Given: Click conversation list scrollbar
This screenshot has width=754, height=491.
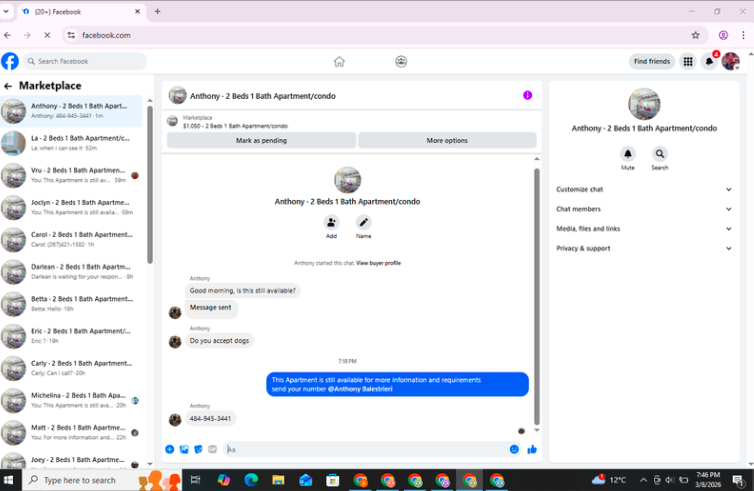Looking at the screenshot, I should point(150,184).
